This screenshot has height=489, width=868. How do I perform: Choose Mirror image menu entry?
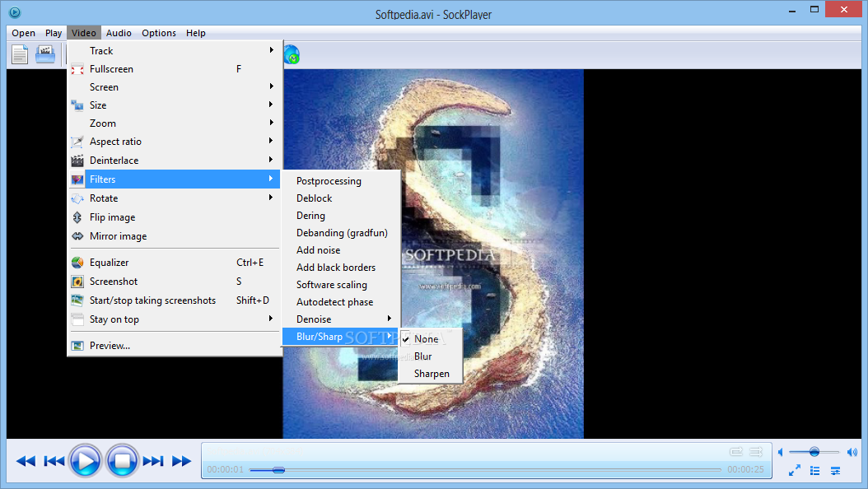coord(175,236)
